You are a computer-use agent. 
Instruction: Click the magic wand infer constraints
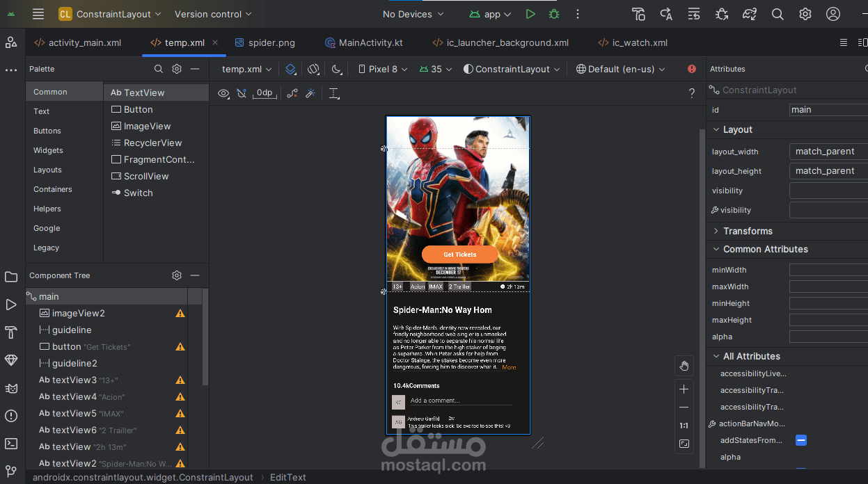(311, 93)
